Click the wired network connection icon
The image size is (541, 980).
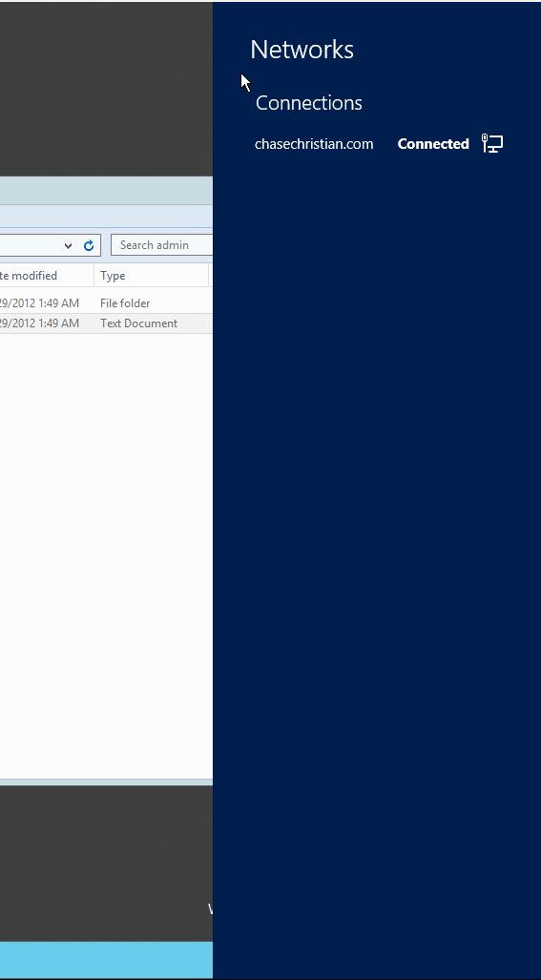tap(492, 144)
